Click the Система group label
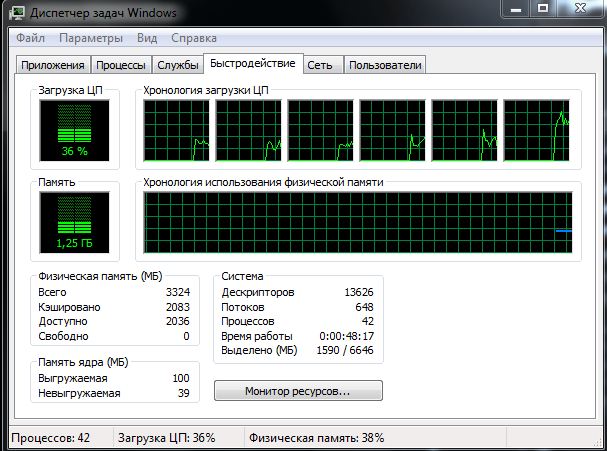 click(x=242, y=276)
